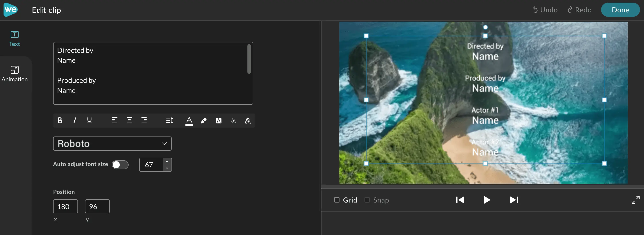644x235 pixels.
Task: Center align the text
Action: (129, 121)
